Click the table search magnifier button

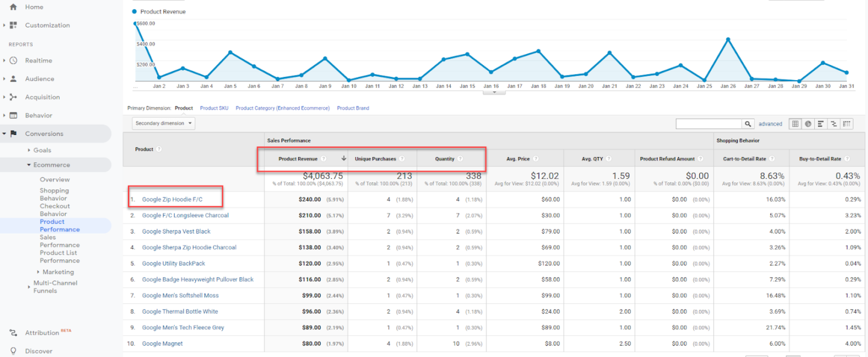(x=748, y=124)
